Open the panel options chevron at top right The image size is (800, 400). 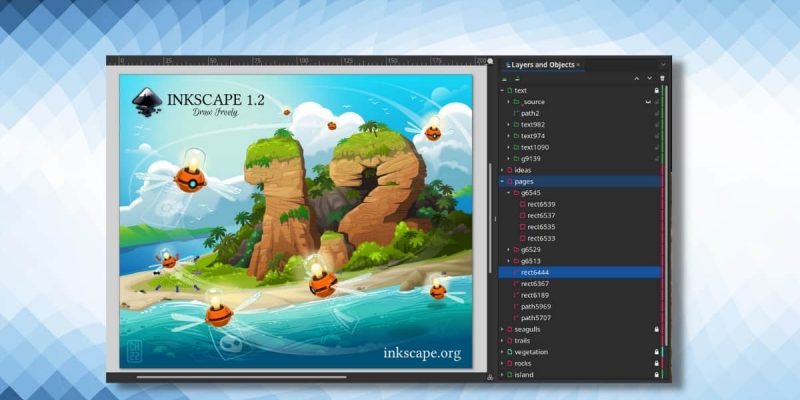point(663,65)
